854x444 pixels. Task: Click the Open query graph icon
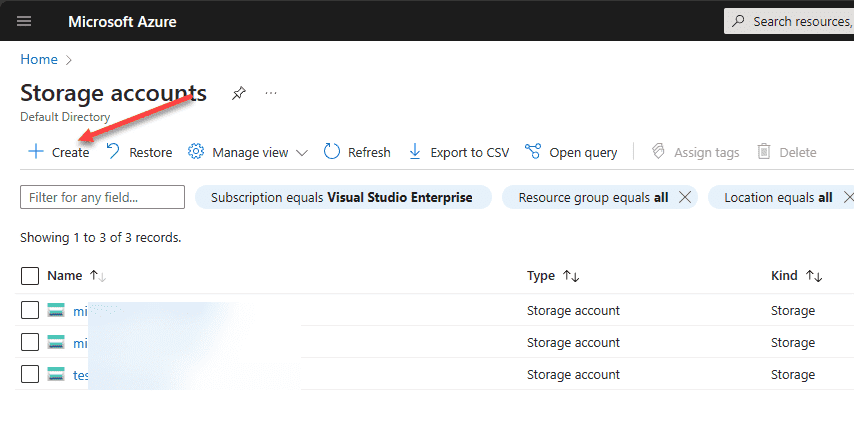click(533, 151)
